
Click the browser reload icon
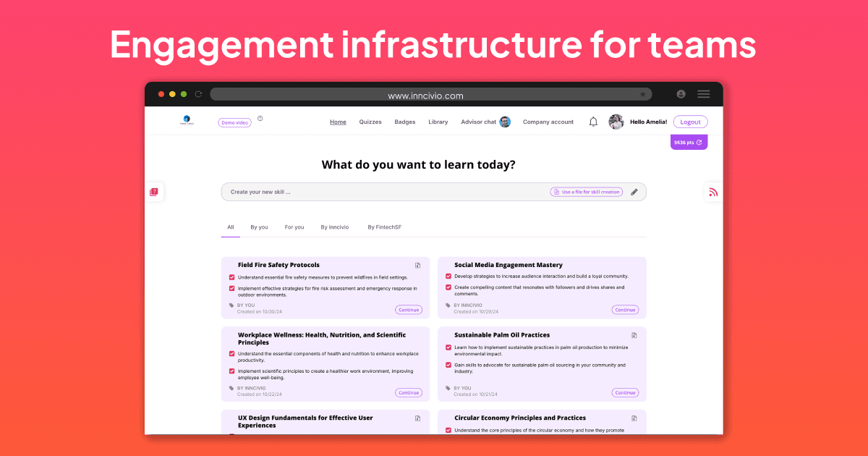198,94
